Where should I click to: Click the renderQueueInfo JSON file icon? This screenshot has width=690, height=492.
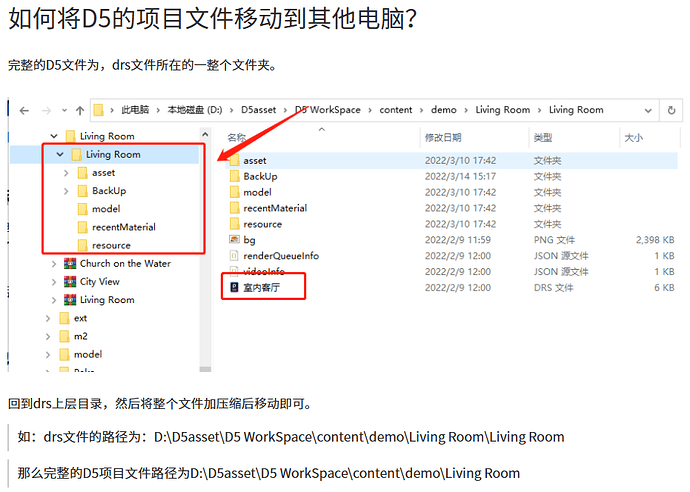(x=234, y=256)
